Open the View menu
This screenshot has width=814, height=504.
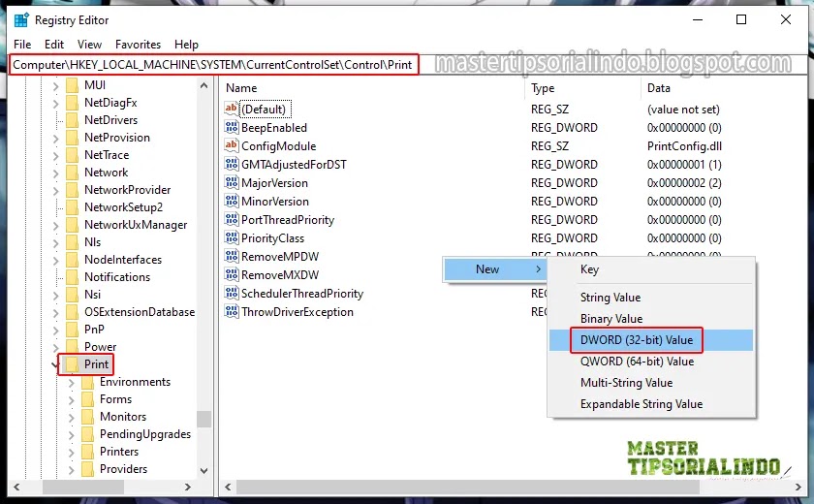pyautogui.click(x=89, y=45)
